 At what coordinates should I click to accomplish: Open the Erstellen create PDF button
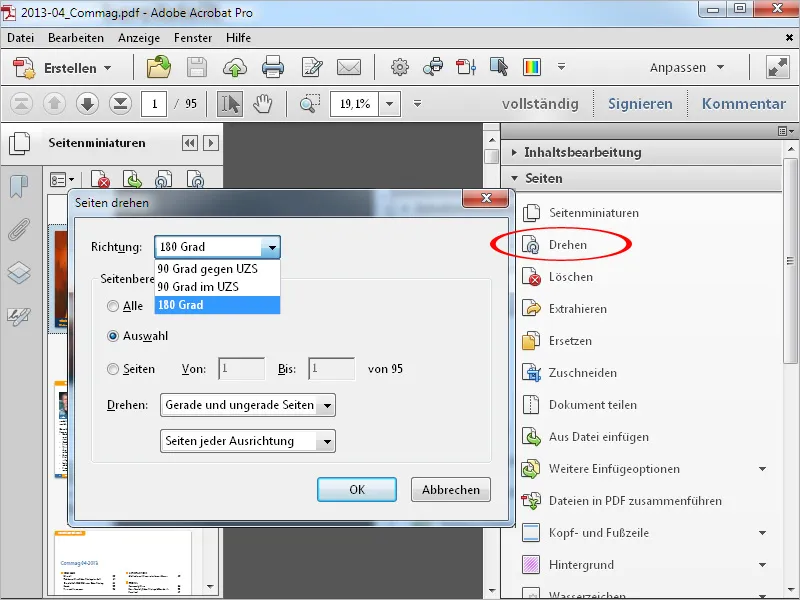(62, 68)
